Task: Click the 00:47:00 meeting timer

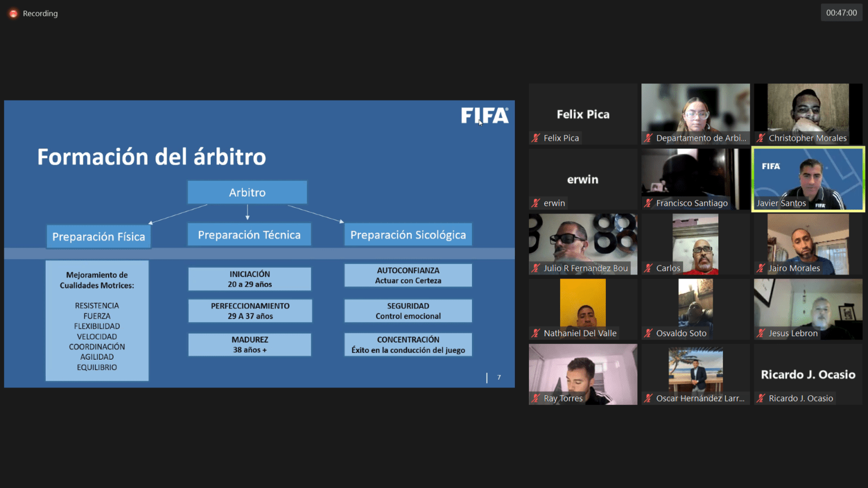Action: 841,13
